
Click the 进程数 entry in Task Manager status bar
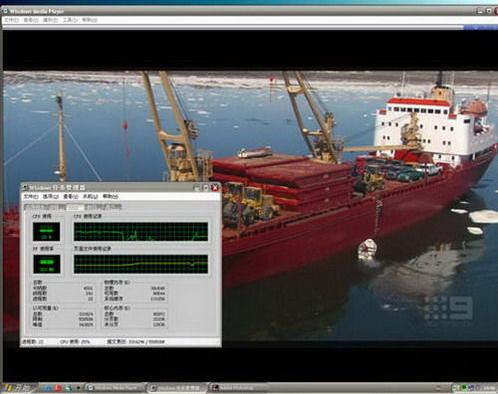[33, 342]
